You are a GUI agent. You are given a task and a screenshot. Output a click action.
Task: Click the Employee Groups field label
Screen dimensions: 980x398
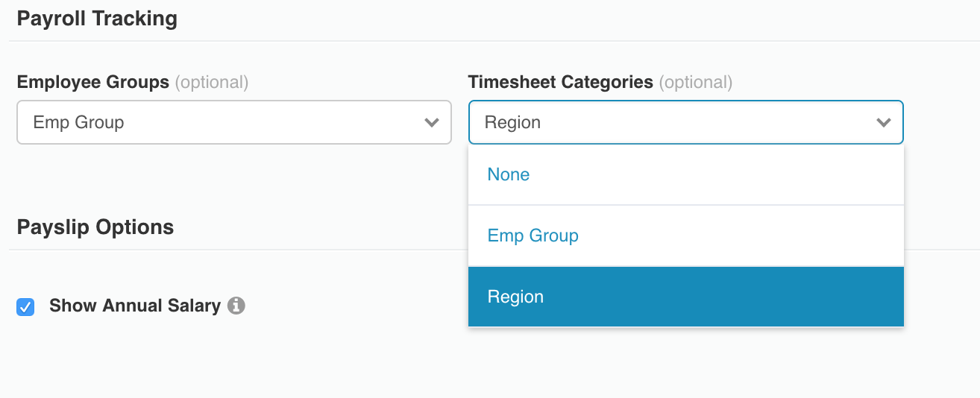pyautogui.click(x=93, y=82)
